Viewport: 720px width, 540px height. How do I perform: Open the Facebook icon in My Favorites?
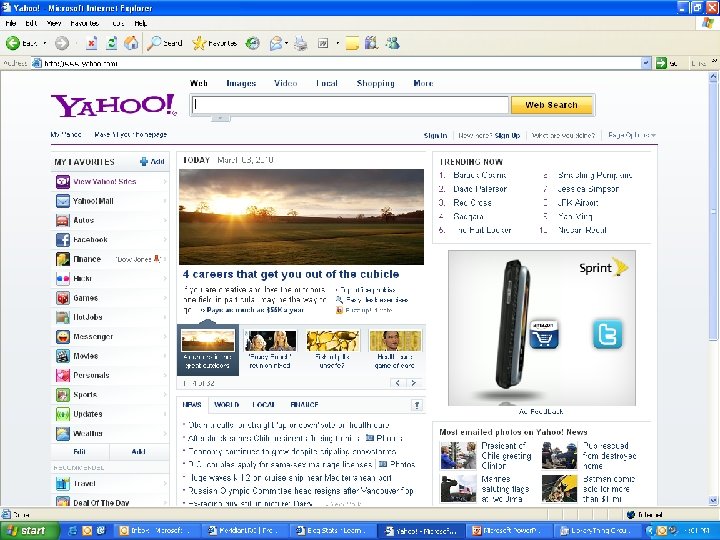(62, 240)
